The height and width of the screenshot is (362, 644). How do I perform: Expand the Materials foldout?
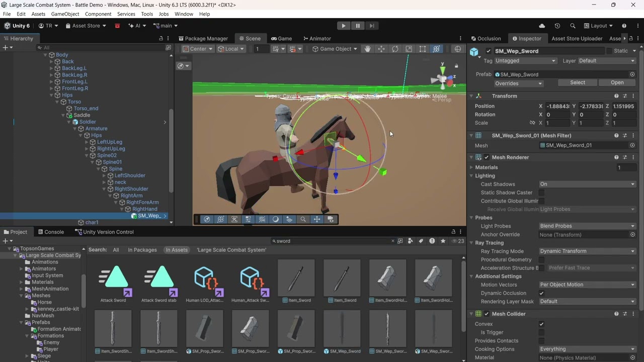pos(471,167)
